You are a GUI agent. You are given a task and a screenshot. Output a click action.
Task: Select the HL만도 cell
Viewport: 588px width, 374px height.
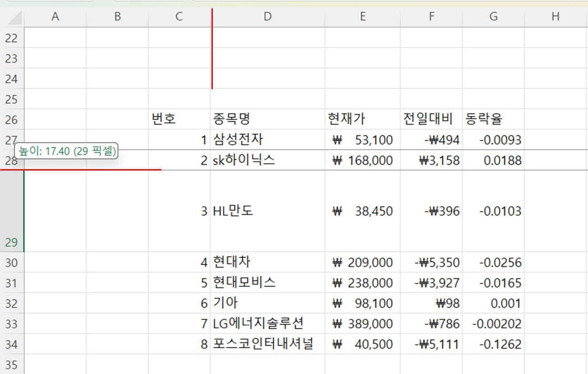point(267,211)
